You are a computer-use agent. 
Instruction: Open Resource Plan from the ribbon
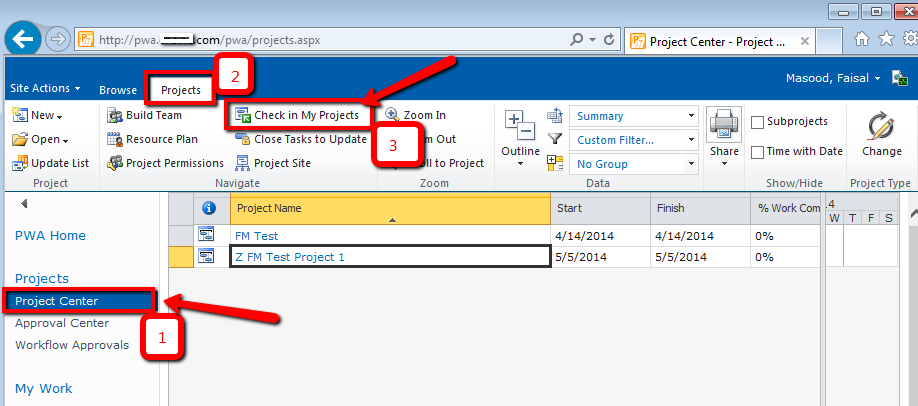pyautogui.click(x=115, y=139)
